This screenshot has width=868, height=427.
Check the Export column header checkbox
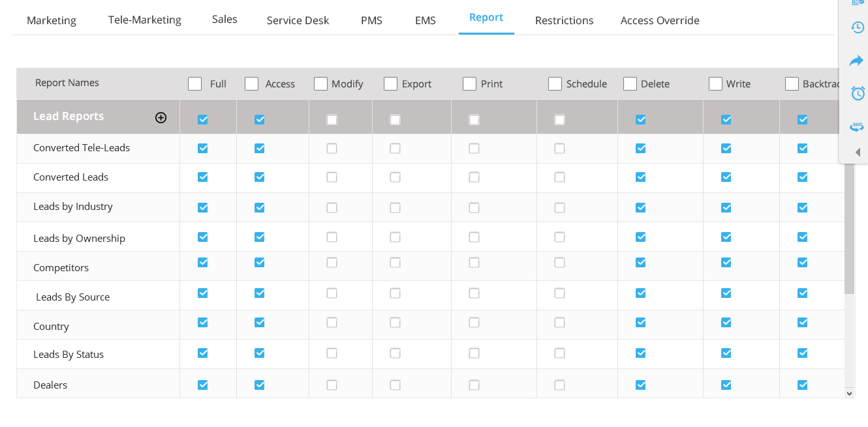tap(390, 83)
